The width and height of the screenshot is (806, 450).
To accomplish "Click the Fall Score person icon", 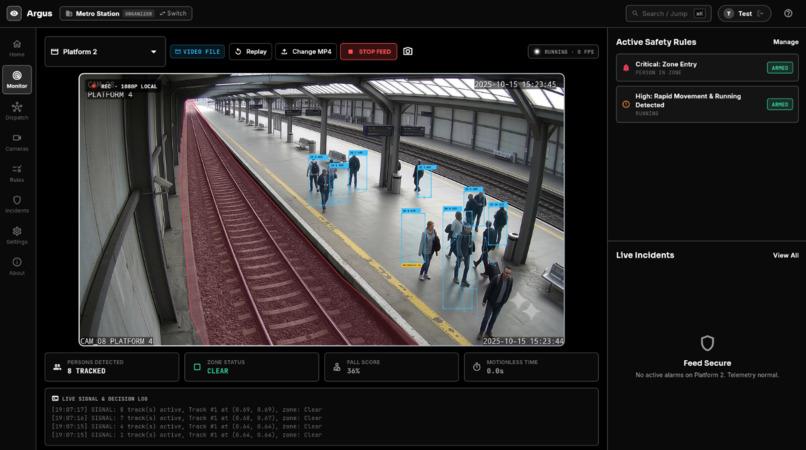I will click(337, 367).
